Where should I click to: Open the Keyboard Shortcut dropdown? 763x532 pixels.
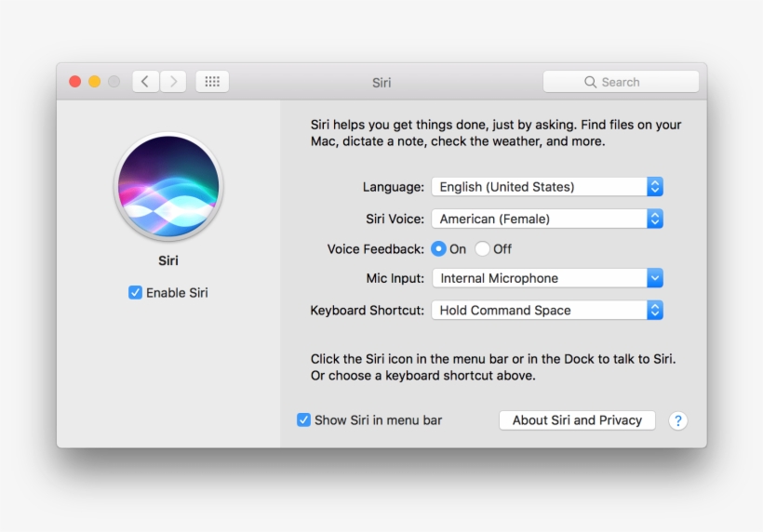coord(547,311)
